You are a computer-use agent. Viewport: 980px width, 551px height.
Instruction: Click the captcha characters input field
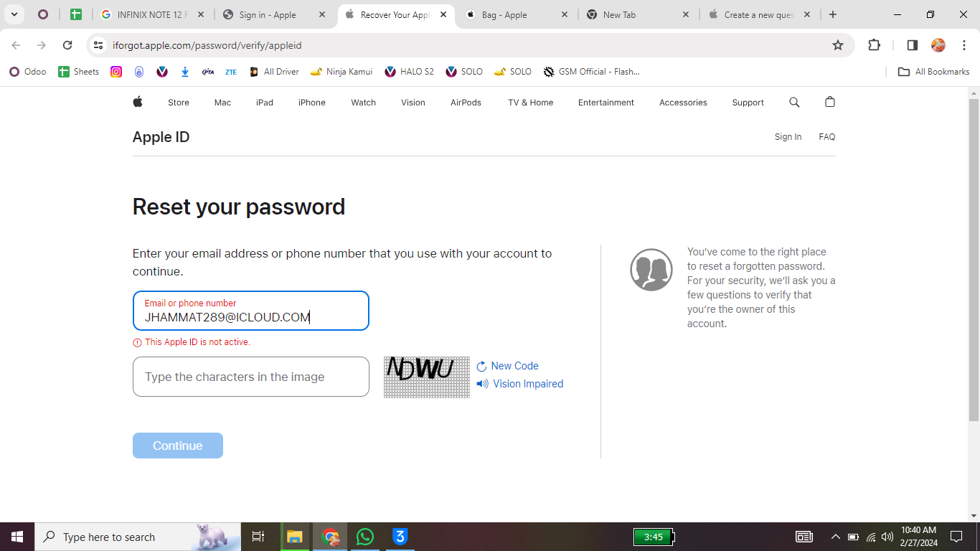pos(251,377)
